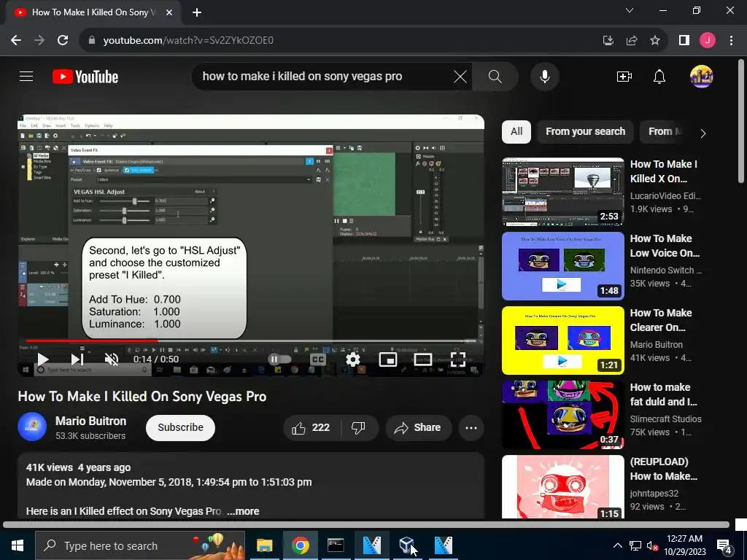Toggle the Chrome side panel

click(684, 41)
